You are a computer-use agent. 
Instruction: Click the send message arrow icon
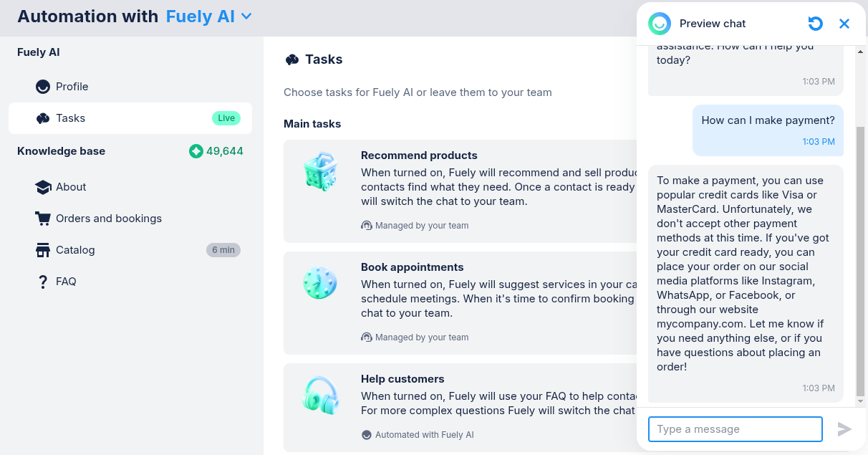pos(844,429)
